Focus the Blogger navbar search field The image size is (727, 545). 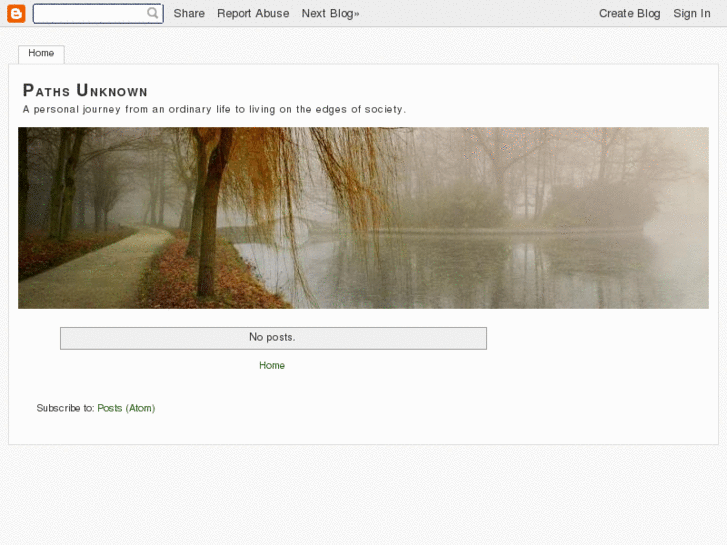pos(98,13)
